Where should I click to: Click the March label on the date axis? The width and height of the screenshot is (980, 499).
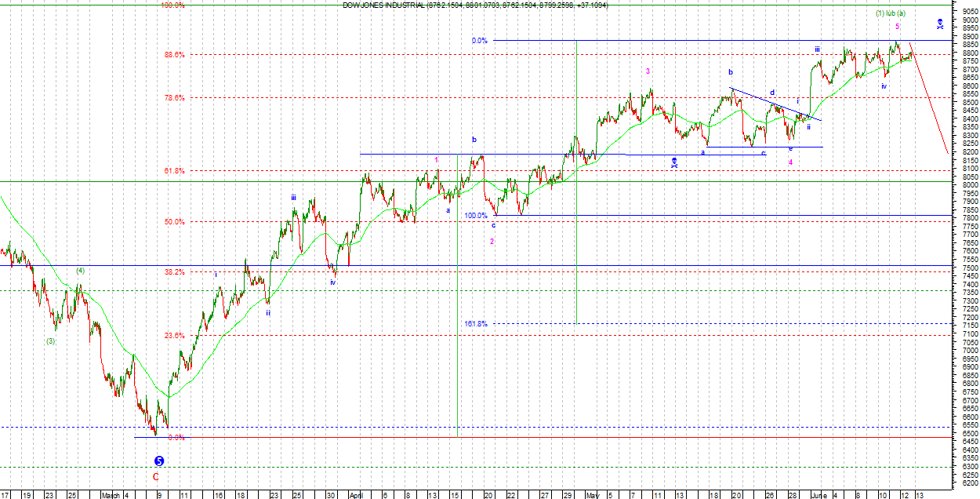111,495
